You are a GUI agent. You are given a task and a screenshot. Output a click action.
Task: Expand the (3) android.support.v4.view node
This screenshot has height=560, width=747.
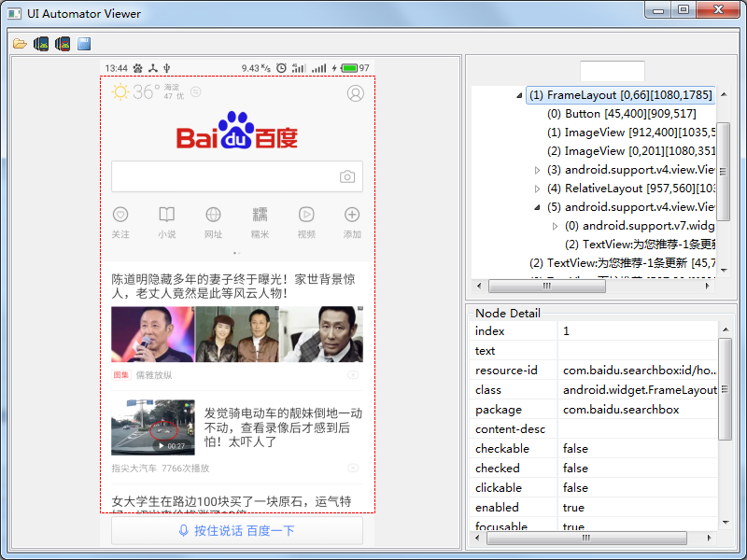pyautogui.click(x=538, y=170)
